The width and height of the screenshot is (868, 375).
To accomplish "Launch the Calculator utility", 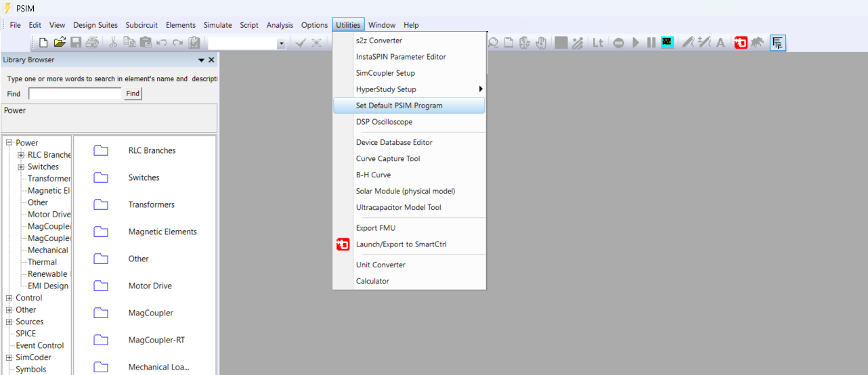I will pos(409,281).
